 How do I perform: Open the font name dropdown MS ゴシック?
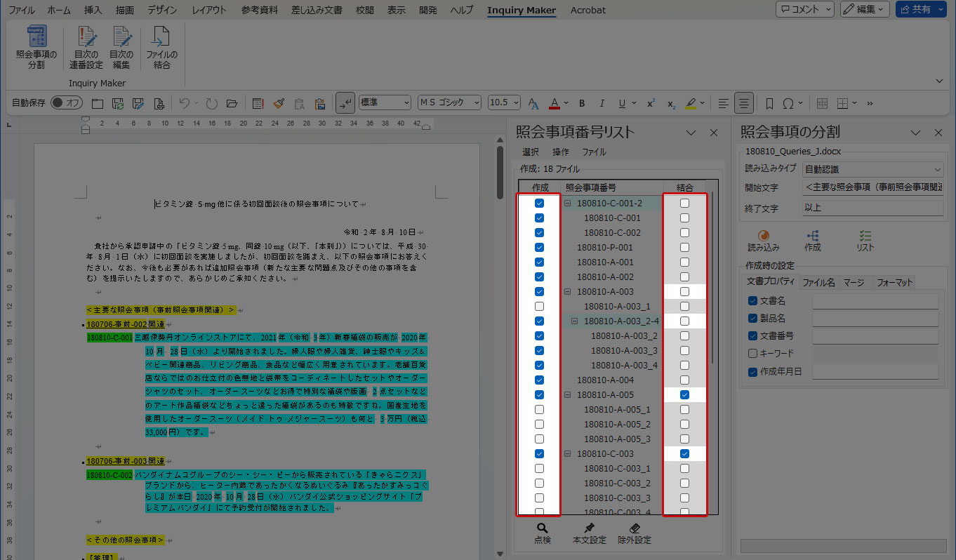coord(477,103)
